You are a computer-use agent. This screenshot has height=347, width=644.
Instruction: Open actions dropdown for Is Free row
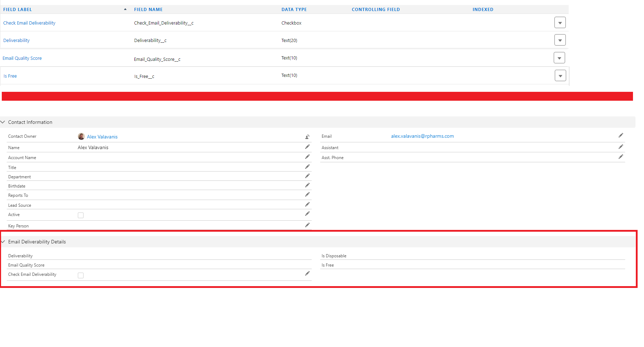(x=560, y=75)
